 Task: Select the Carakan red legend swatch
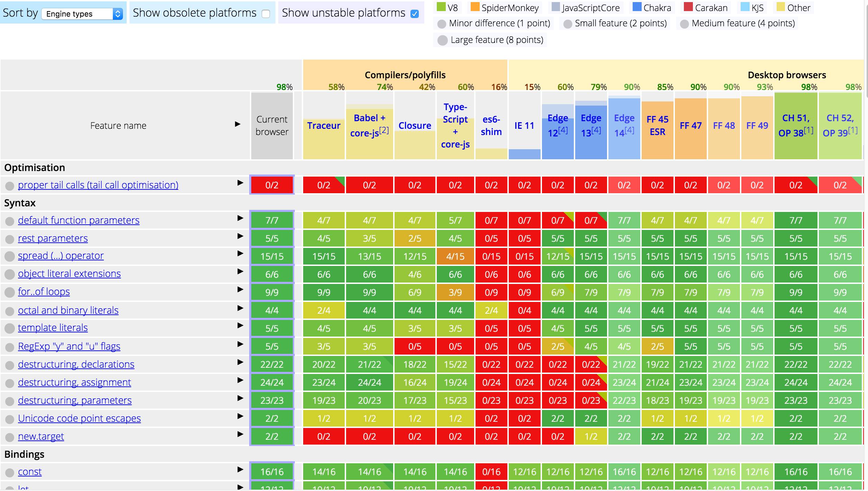point(688,7)
